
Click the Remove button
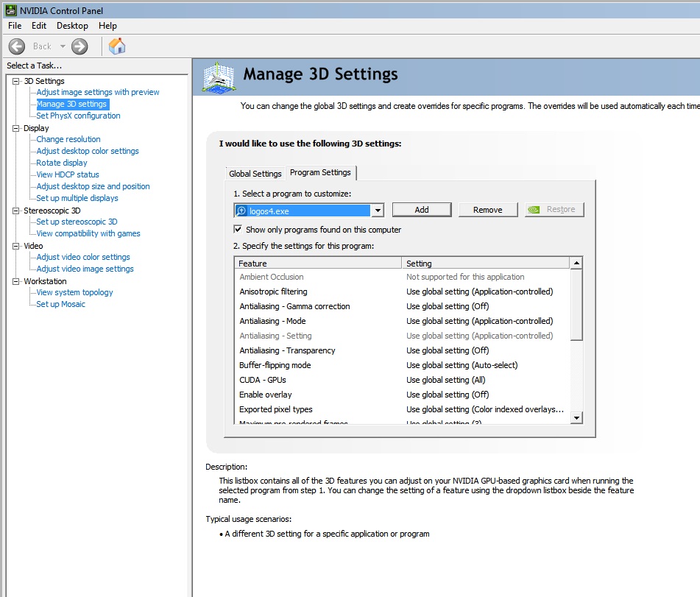pos(487,209)
